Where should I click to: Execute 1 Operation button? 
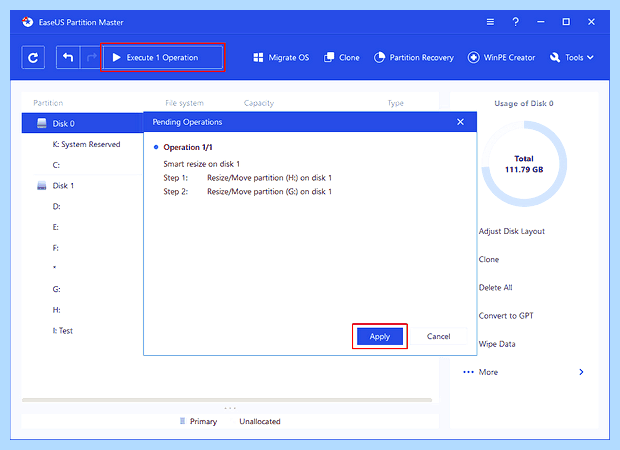click(x=163, y=58)
